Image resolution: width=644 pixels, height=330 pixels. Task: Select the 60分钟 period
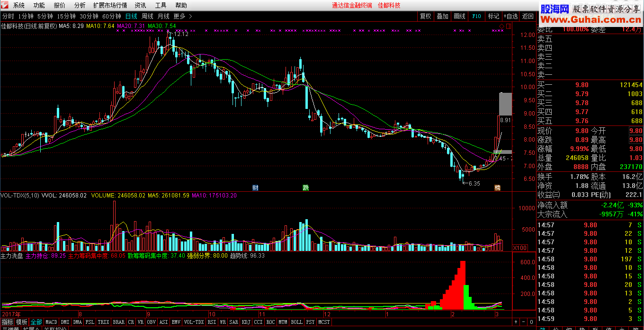[x=112, y=16]
